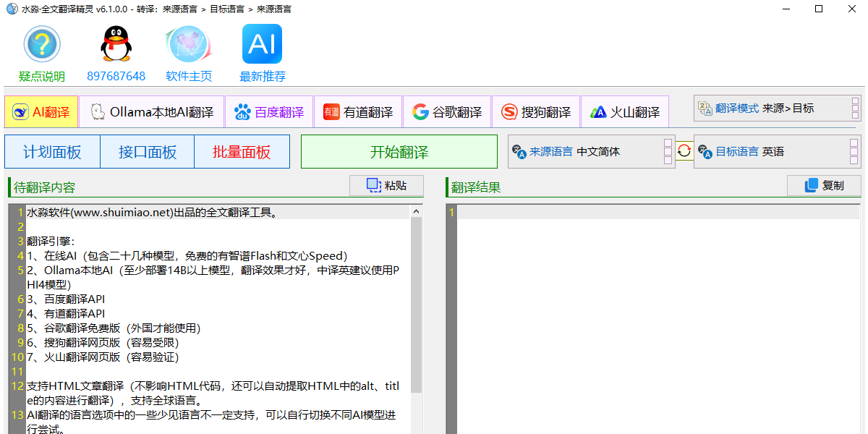The image size is (868, 434).
Task: Select the 百度翻译 engine tab
Action: [269, 112]
